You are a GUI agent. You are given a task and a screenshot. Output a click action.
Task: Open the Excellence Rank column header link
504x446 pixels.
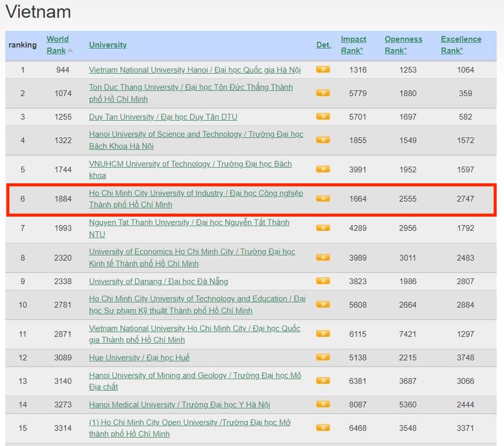[x=461, y=44]
